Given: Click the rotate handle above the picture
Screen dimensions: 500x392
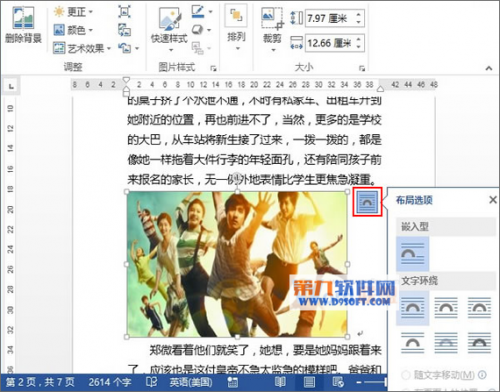Looking at the screenshot, I should (x=237, y=177).
